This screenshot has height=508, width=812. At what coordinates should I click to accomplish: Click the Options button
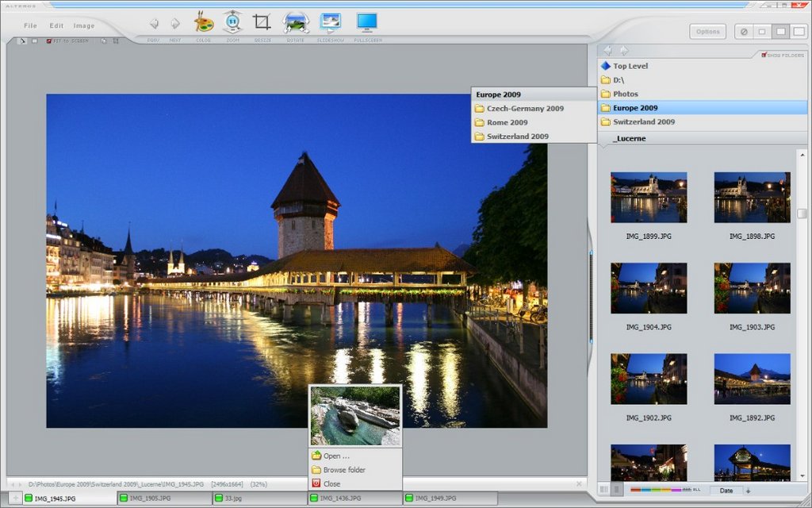(708, 32)
